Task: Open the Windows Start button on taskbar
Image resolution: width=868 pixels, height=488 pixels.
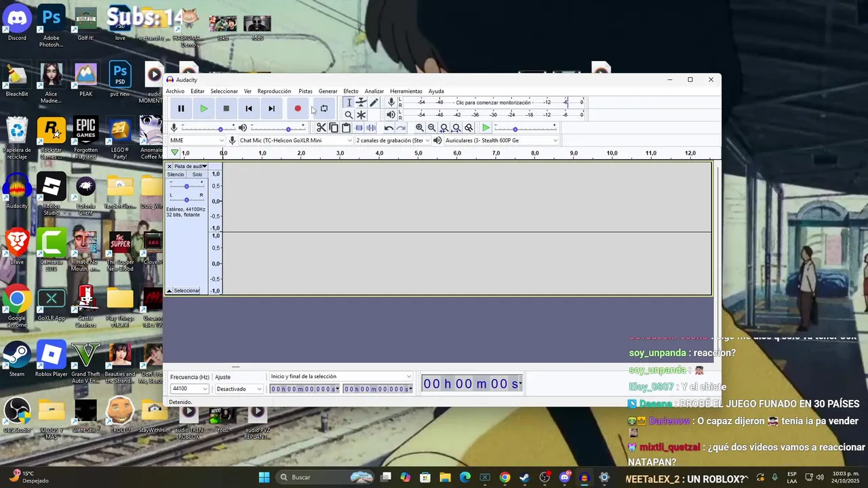Action: click(x=264, y=477)
